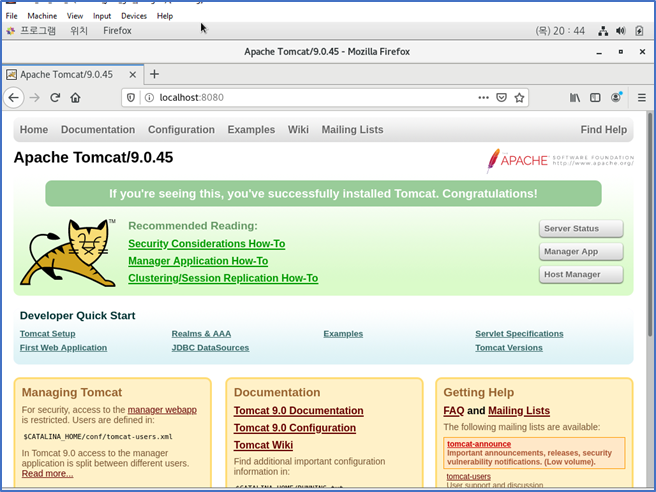
Task: Open the Firefox hamburger menu
Action: pyautogui.click(x=642, y=97)
